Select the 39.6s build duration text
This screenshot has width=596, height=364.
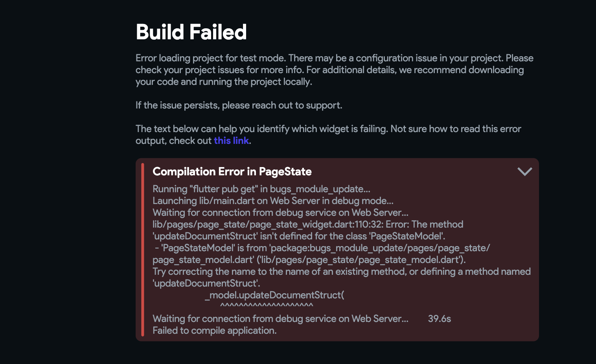click(440, 319)
